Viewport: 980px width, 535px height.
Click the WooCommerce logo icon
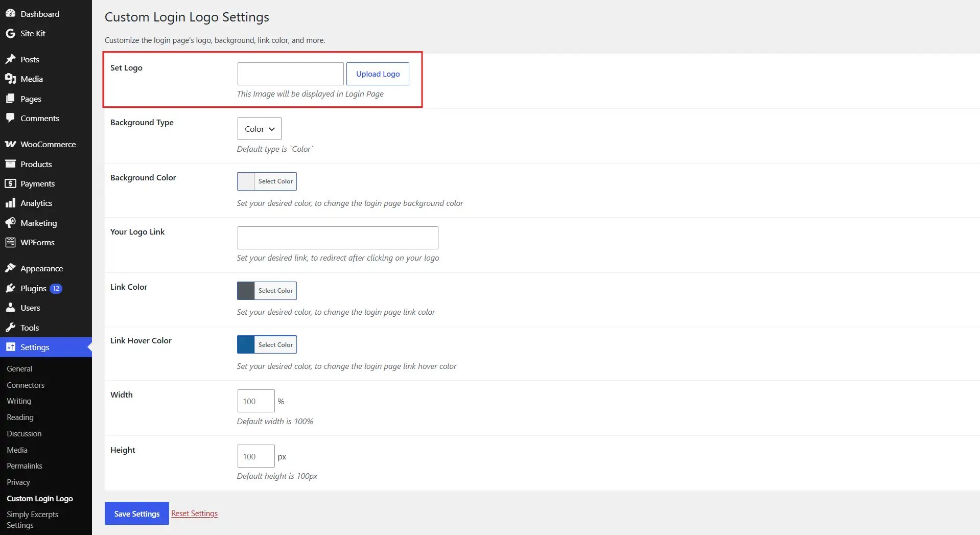(10, 144)
